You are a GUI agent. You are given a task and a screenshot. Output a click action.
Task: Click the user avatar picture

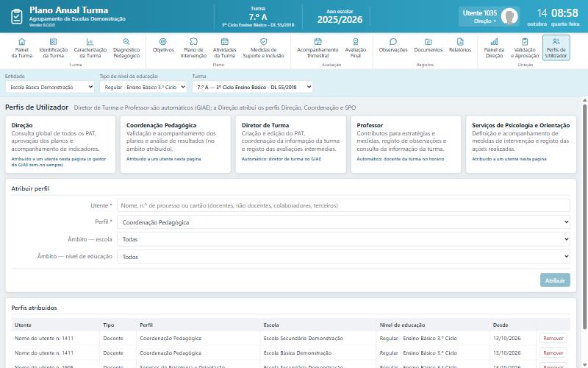(x=509, y=16)
